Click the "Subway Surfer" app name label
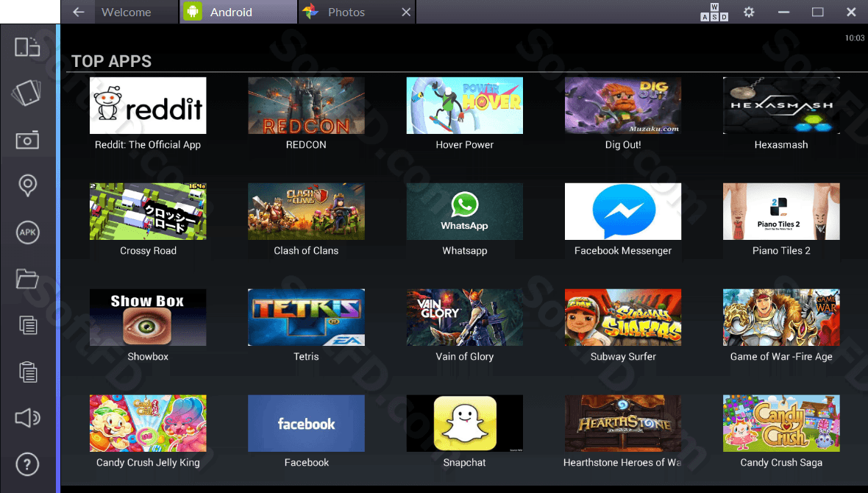Screen dimensions: 868x493 pos(623,356)
